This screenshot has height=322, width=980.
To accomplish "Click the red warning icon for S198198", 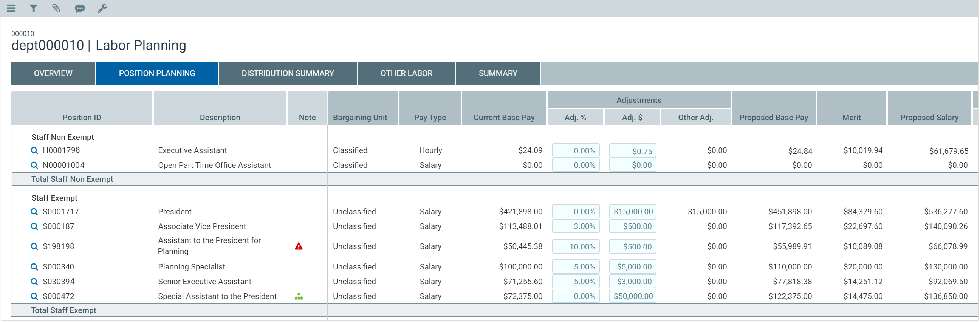I will point(299,246).
